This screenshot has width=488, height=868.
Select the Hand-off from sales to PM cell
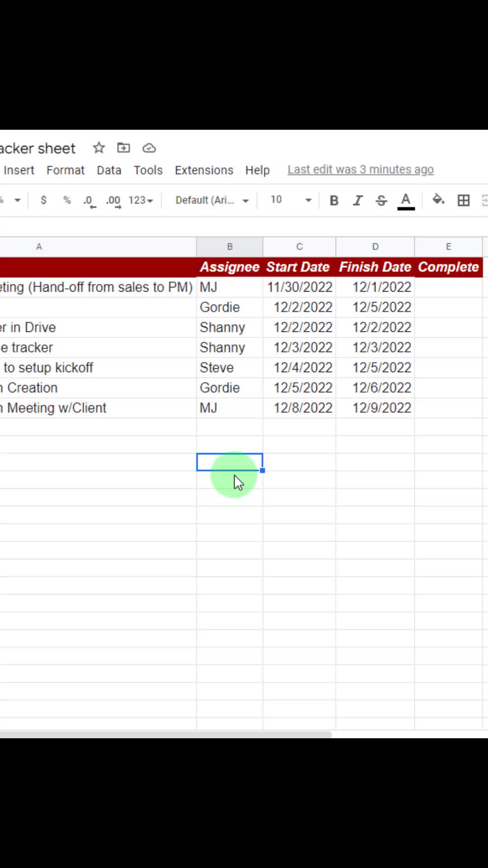(x=98, y=287)
